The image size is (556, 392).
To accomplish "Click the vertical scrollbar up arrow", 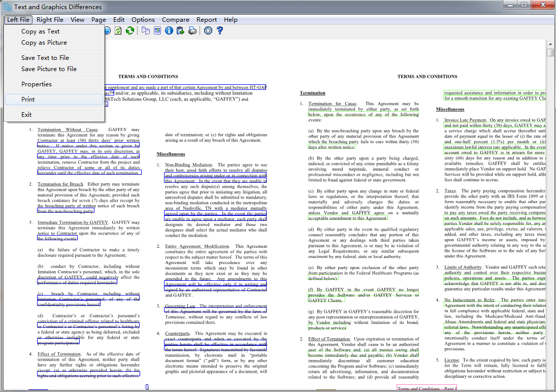I will (550, 44).
